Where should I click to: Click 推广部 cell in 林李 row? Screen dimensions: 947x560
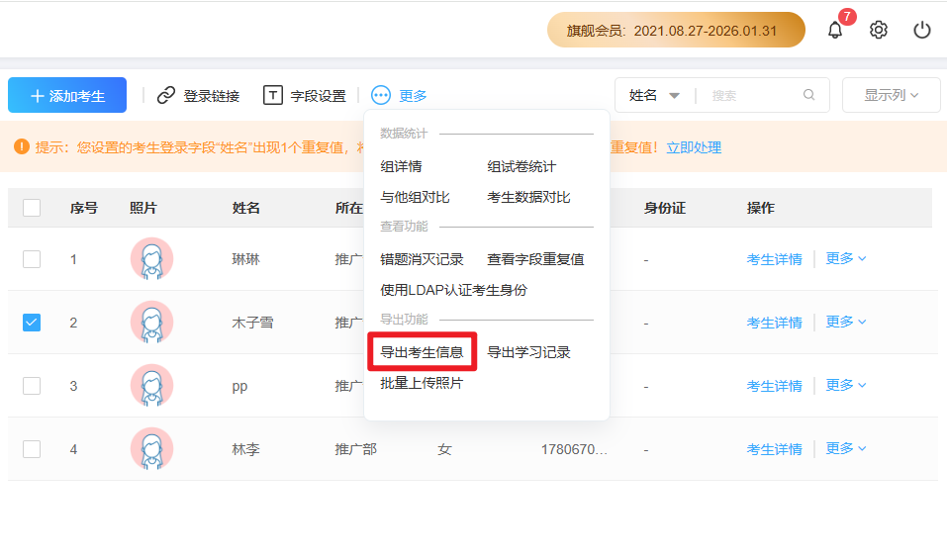(x=355, y=449)
